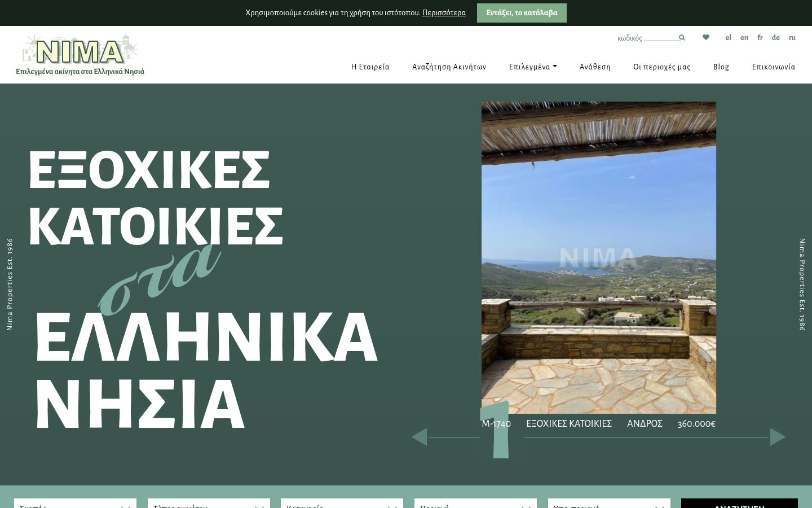The image size is (812, 508).
Task: Open the Andros property photo
Action: 599,257
